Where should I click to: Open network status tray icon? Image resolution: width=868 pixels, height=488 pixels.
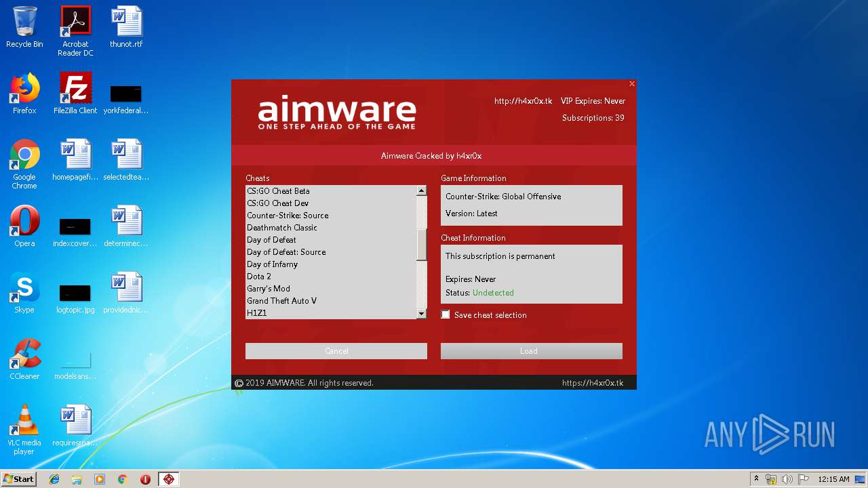point(771,479)
